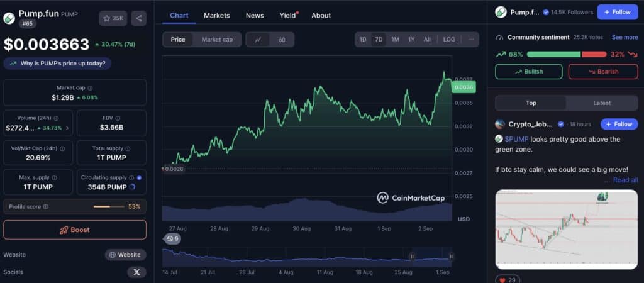Open the See more sentiment link
This screenshot has height=283, width=644.
625,37
